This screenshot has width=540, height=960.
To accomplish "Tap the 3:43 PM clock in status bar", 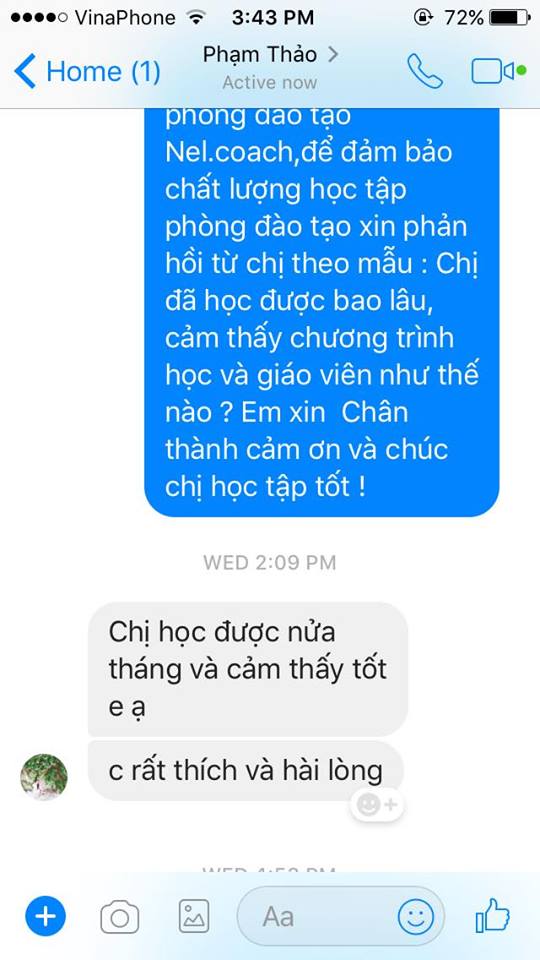I will [272, 17].
